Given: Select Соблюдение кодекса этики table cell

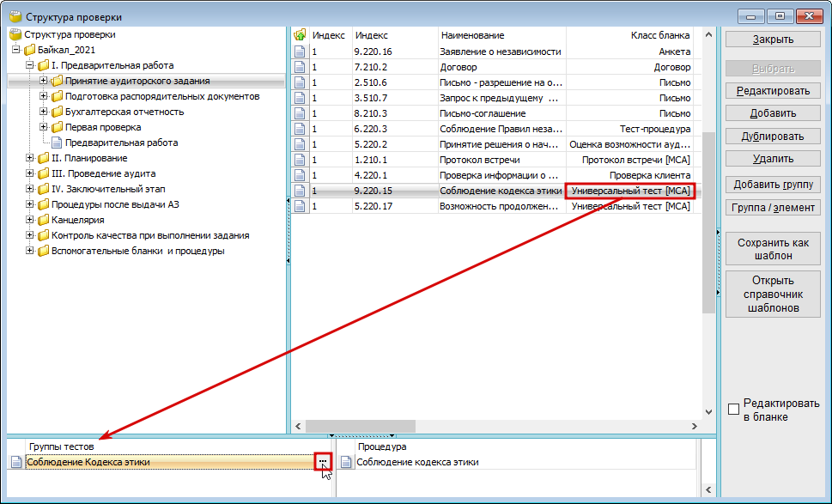Looking at the screenshot, I should [501, 191].
